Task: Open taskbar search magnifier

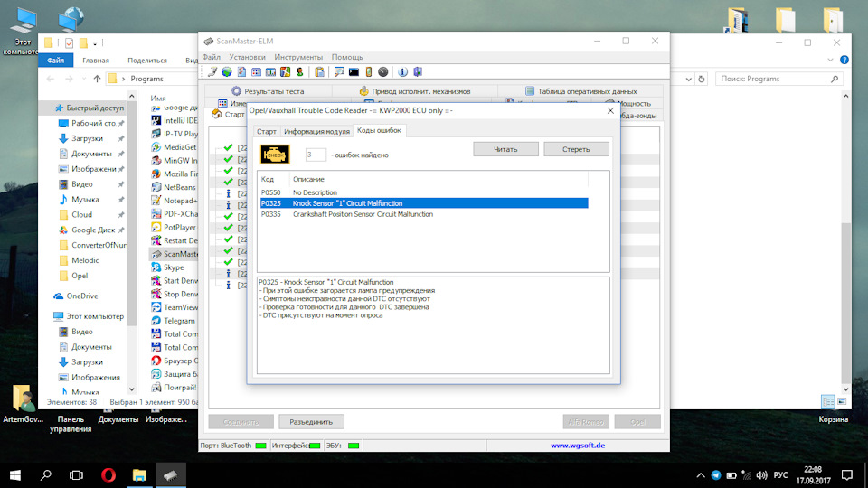Action: [x=46, y=474]
